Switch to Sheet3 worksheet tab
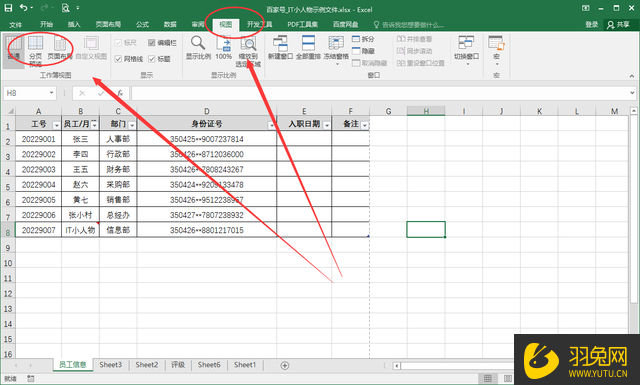The image size is (640, 385). coord(111,365)
